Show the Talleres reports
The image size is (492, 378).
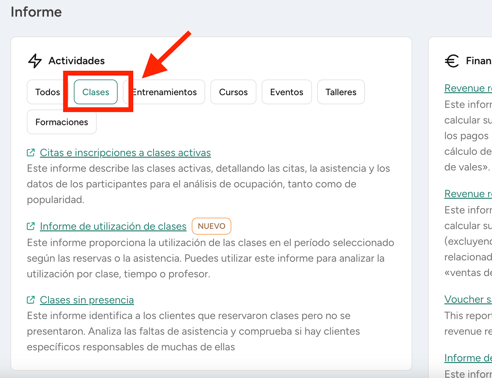(341, 92)
